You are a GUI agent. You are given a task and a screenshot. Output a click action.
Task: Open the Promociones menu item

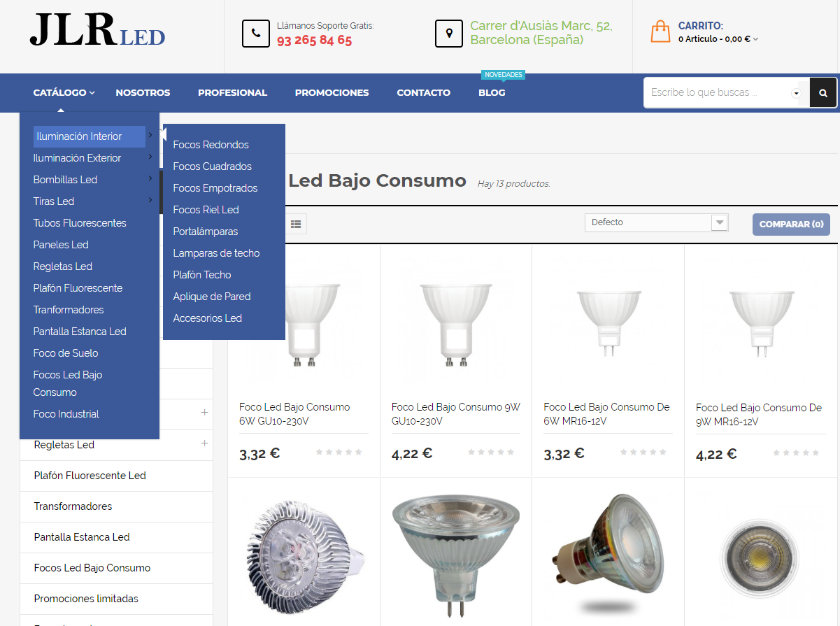click(332, 92)
